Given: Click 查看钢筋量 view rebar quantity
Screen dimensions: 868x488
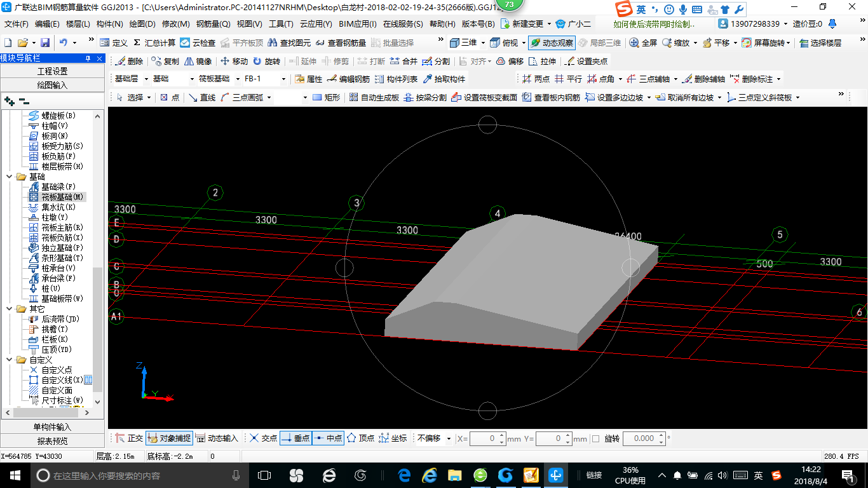Looking at the screenshot, I should 341,43.
